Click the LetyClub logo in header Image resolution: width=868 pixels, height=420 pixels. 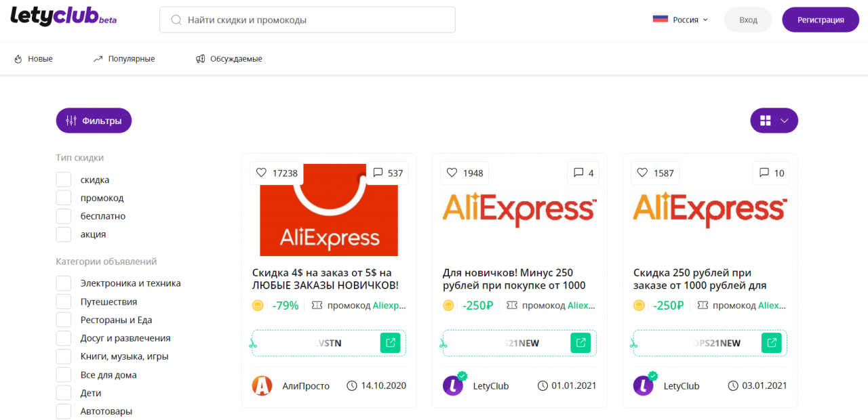click(x=63, y=18)
